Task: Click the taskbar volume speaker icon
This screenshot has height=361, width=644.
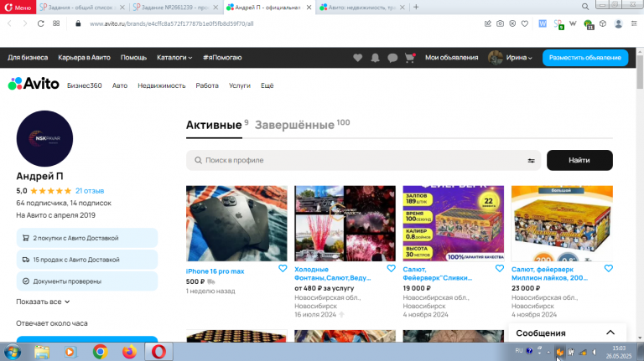Action: pyautogui.click(x=595, y=352)
